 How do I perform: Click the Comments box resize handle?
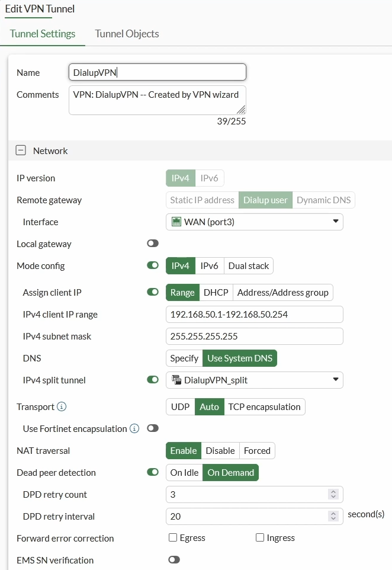point(242,110)
